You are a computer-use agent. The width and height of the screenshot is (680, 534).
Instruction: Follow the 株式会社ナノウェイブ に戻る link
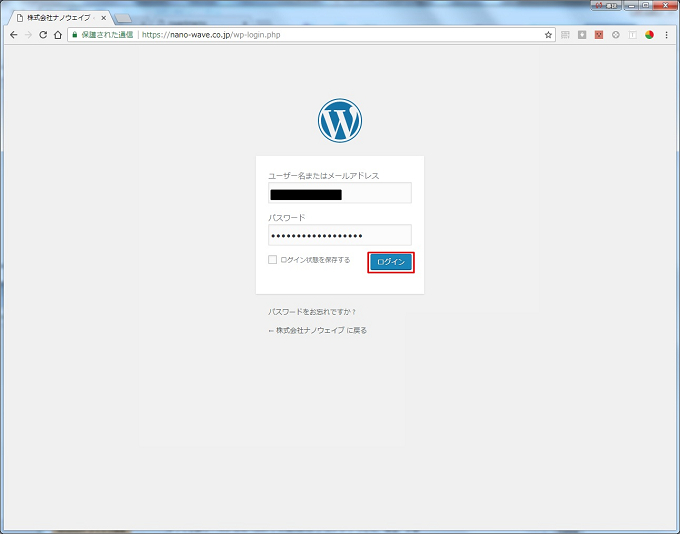coord(317,331)
